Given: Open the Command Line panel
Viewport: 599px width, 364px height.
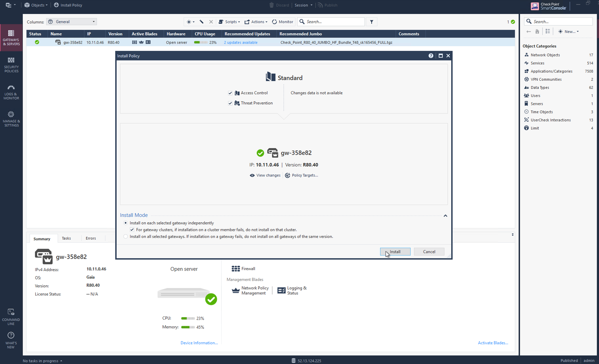Looking at the screenshot, I should pyautogui.click(x=11, y=316).
